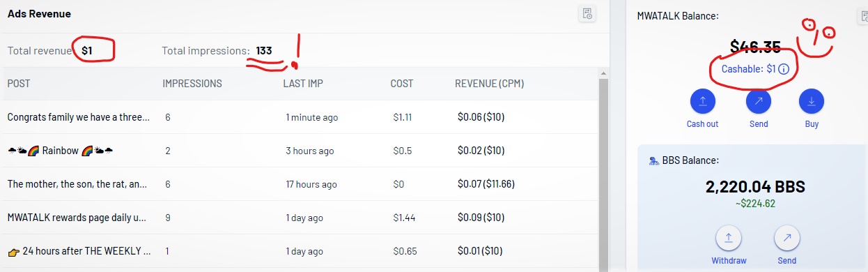Click the "3 hours ago" cell
This screenshot has height=272, width=868.
pyautogui.click(x=310, y=151)
